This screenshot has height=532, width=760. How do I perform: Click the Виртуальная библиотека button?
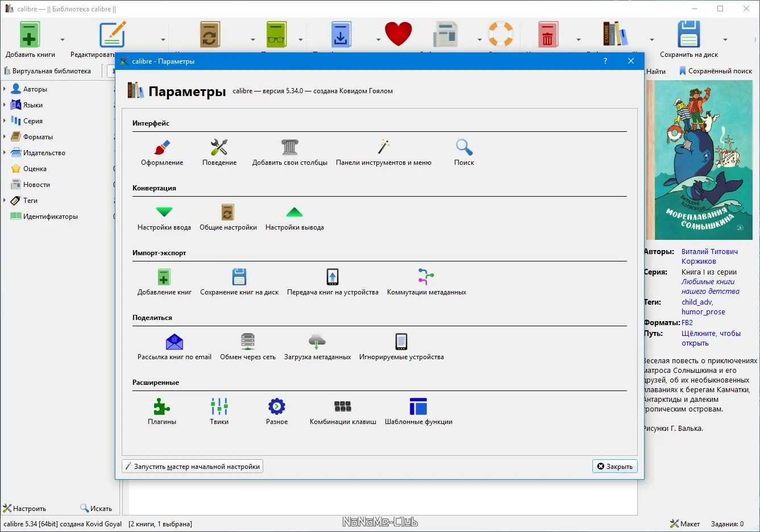pyautogui.click(x=47, y=71)
